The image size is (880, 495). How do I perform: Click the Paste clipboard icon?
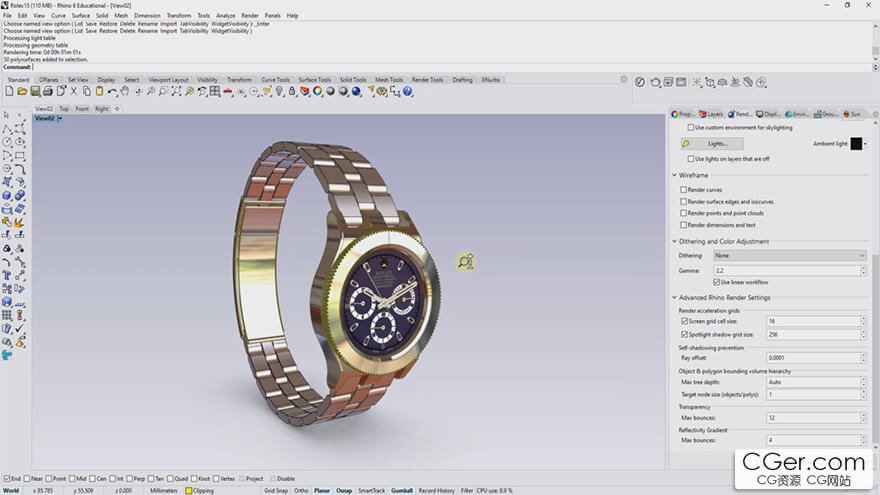tap(99, 91)
